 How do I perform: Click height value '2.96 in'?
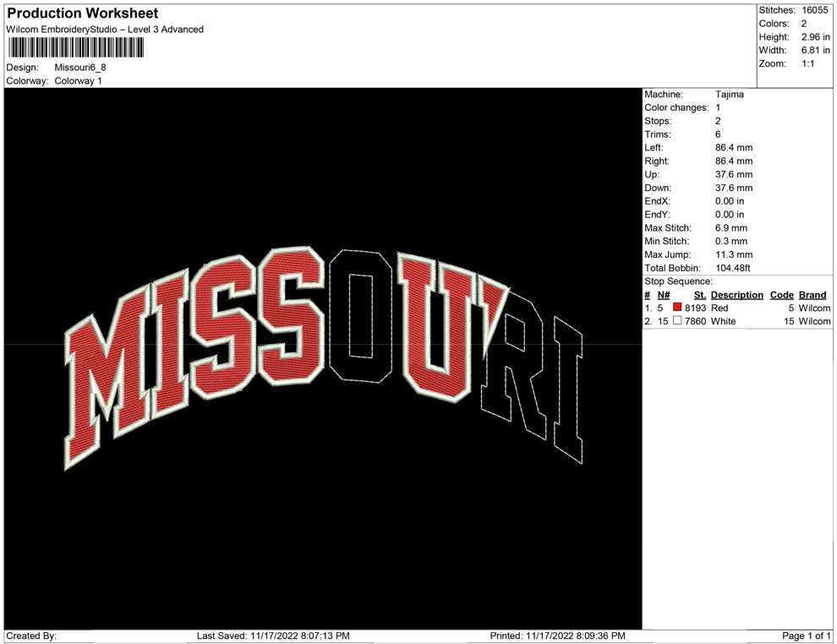pos(816,37)
